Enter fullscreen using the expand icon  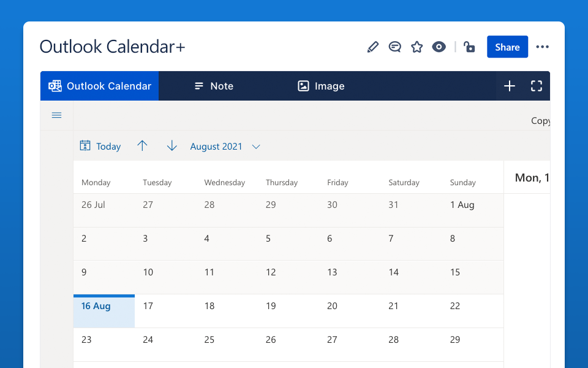pyautogui.click(x=537, y=86)
